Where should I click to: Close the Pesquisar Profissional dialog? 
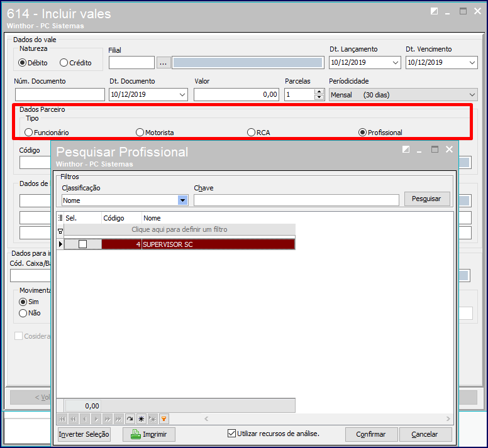(x=450, y=150)
